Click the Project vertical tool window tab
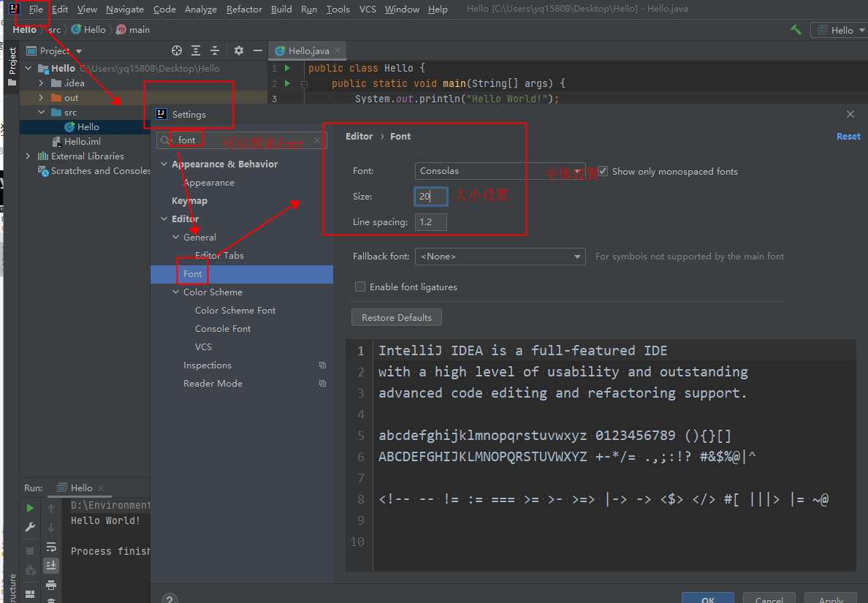Viewport: 868px width, 603px height. point(12,67)
